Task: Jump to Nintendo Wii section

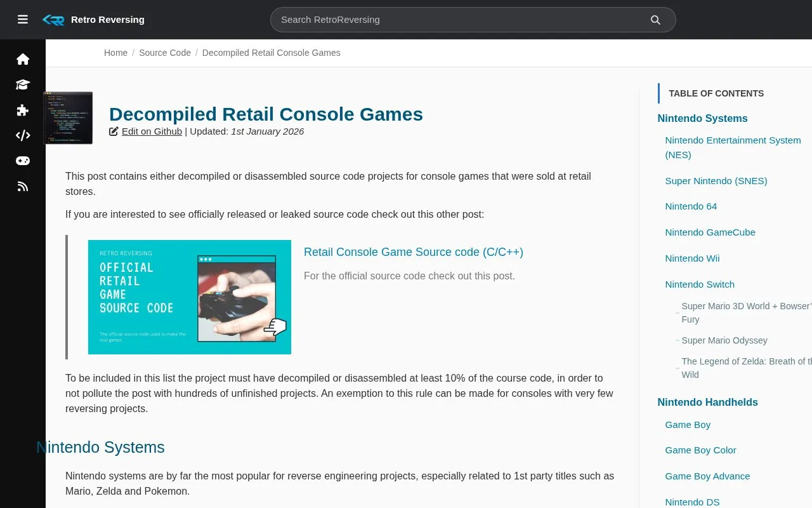Action: 692,258
